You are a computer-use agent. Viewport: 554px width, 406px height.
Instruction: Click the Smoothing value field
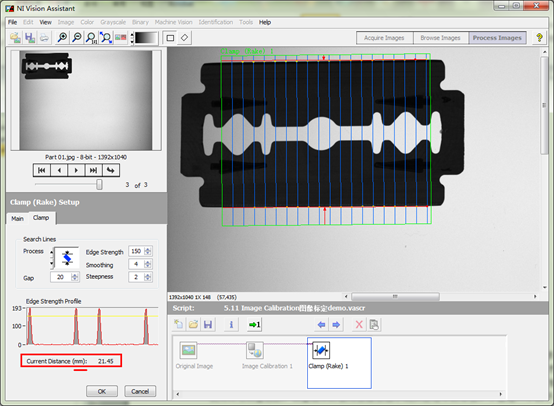pos(137,264)
